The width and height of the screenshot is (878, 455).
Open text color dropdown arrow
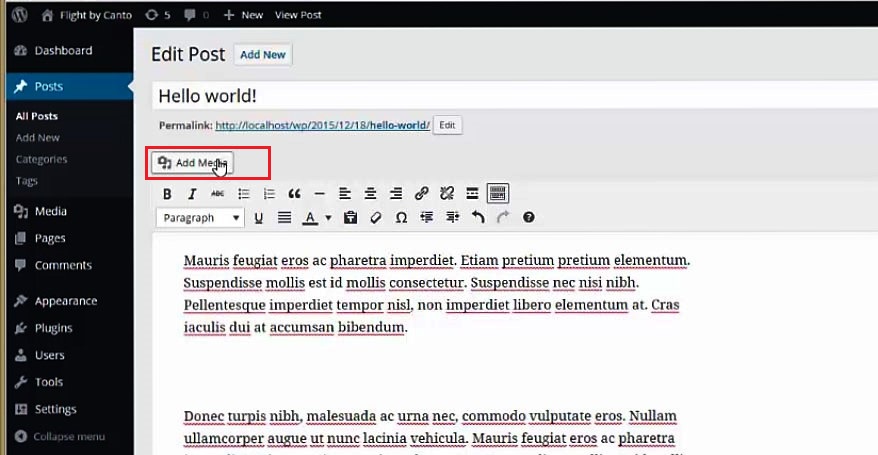click(x=328, y=218)
